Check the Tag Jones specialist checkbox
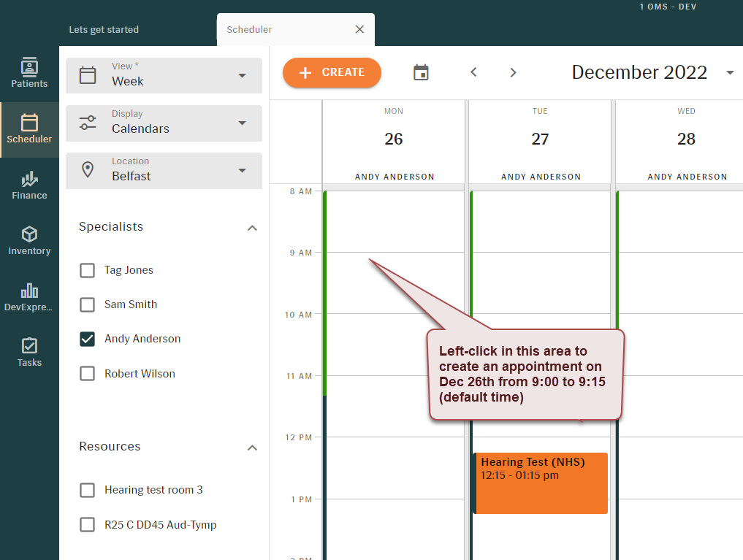The width and height of the screenshot is (743, 560). pyautogui.click(x=88, y=270)
